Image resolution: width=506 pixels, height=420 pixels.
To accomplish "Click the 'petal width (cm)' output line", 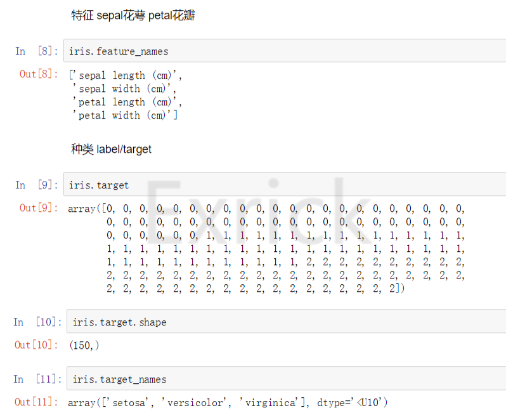I will tap(127, 115).
